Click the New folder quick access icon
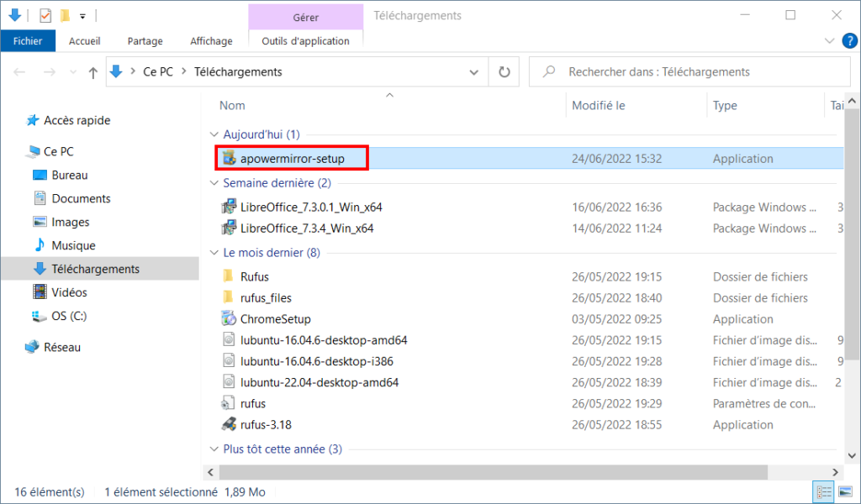Image resolution: width=861 pixels, height=504 pixels. (65, 15)
